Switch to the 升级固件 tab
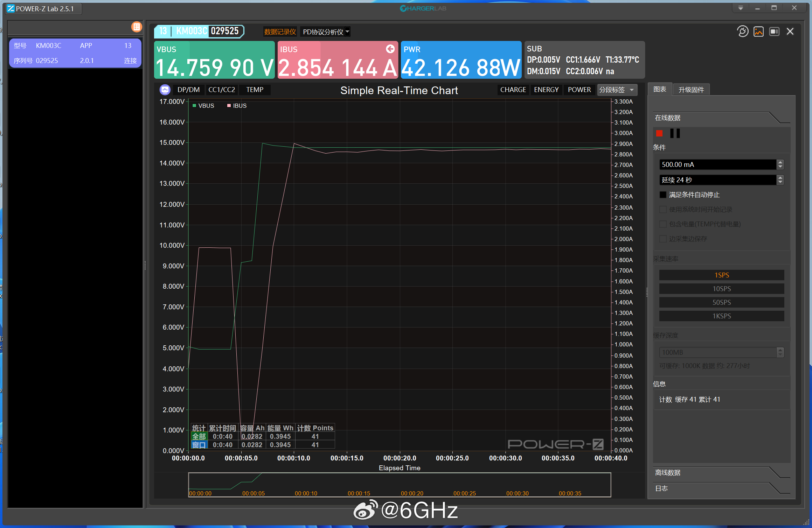 click(x=691, y=90)
